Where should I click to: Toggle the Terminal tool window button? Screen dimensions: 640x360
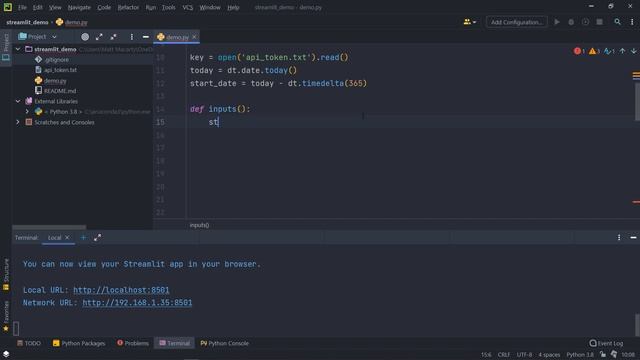[175, 343]
